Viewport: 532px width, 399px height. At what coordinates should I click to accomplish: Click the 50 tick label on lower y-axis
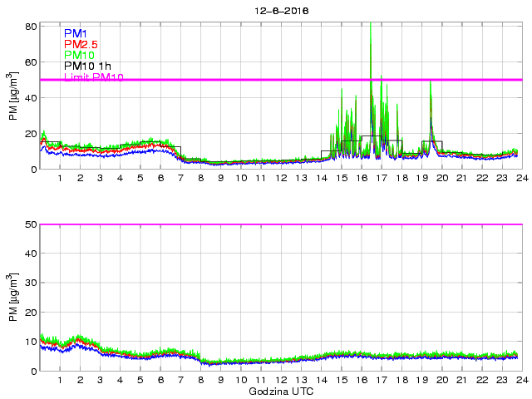(31, 224)
